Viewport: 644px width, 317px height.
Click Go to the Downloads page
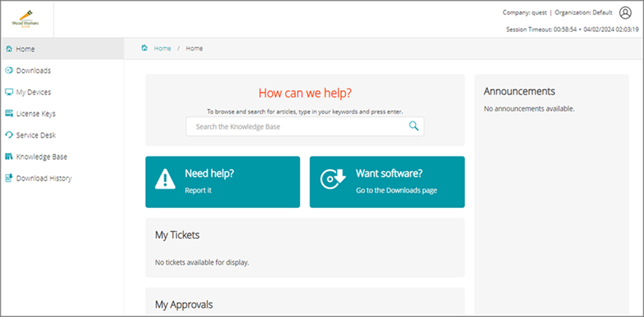pos(396,190)
